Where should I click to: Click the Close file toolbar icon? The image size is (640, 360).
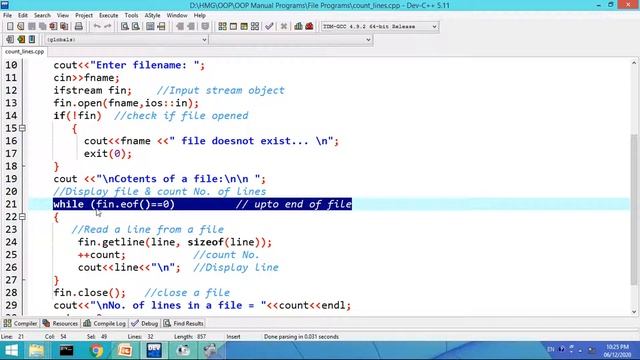[53, 27]
